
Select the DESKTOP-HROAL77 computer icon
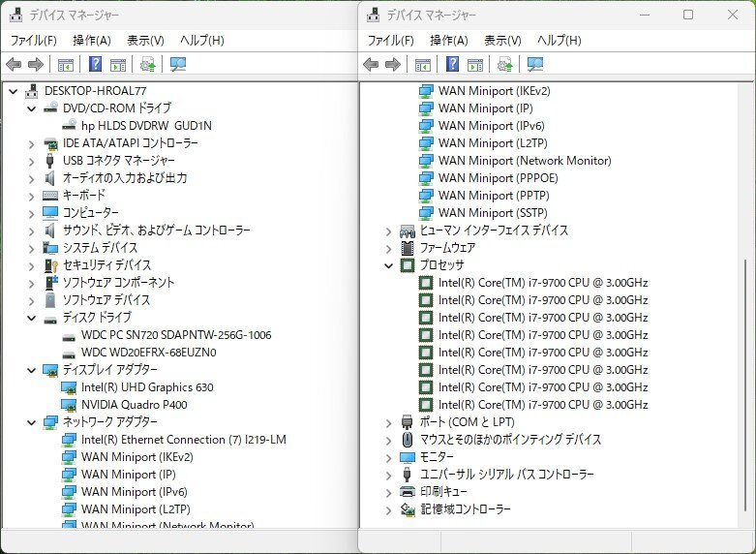point(32,91)
